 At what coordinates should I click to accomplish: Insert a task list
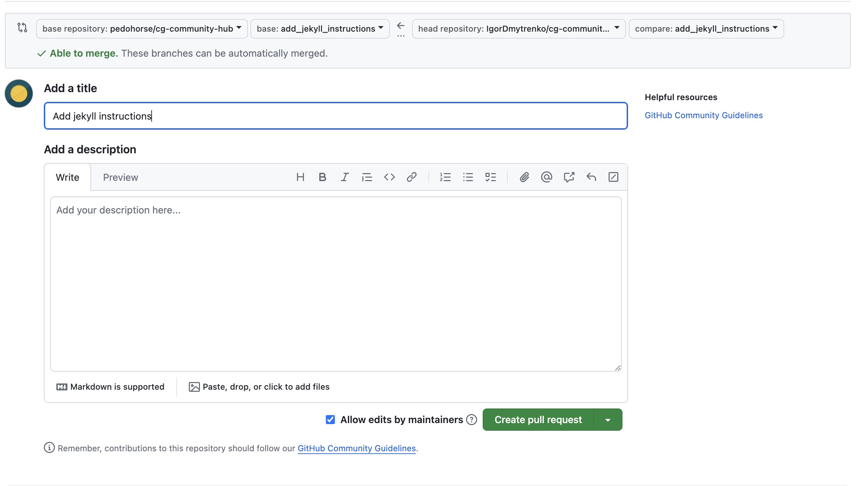click(x=490, y=177)
